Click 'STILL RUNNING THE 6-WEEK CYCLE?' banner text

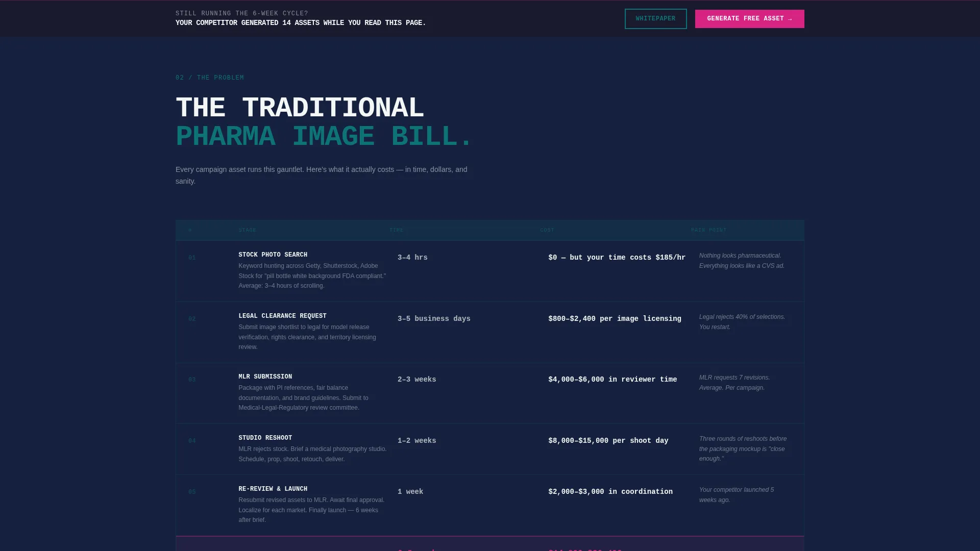(x=242, y=14)
